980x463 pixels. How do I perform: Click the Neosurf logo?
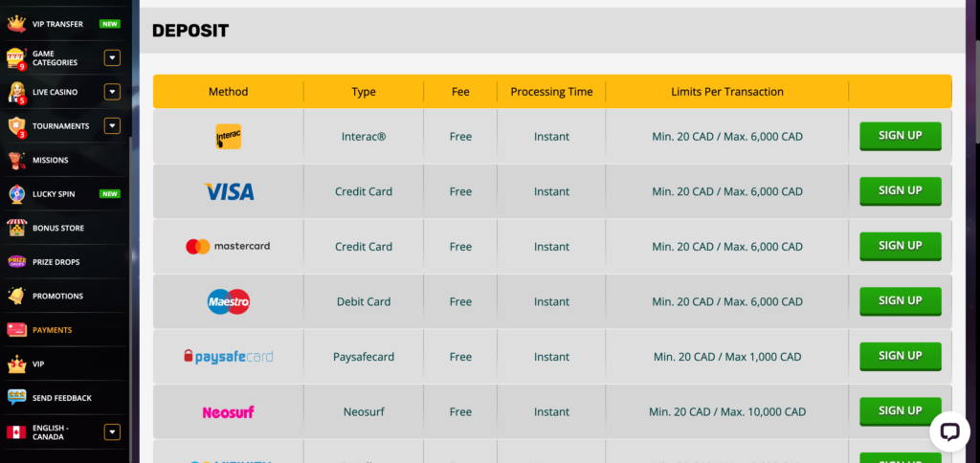coord(228,411)
